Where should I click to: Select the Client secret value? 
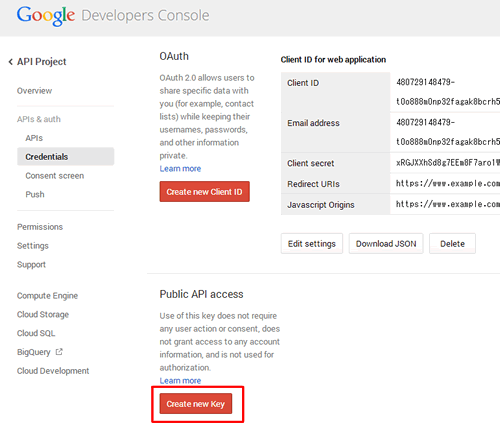[x=448, y=163]
